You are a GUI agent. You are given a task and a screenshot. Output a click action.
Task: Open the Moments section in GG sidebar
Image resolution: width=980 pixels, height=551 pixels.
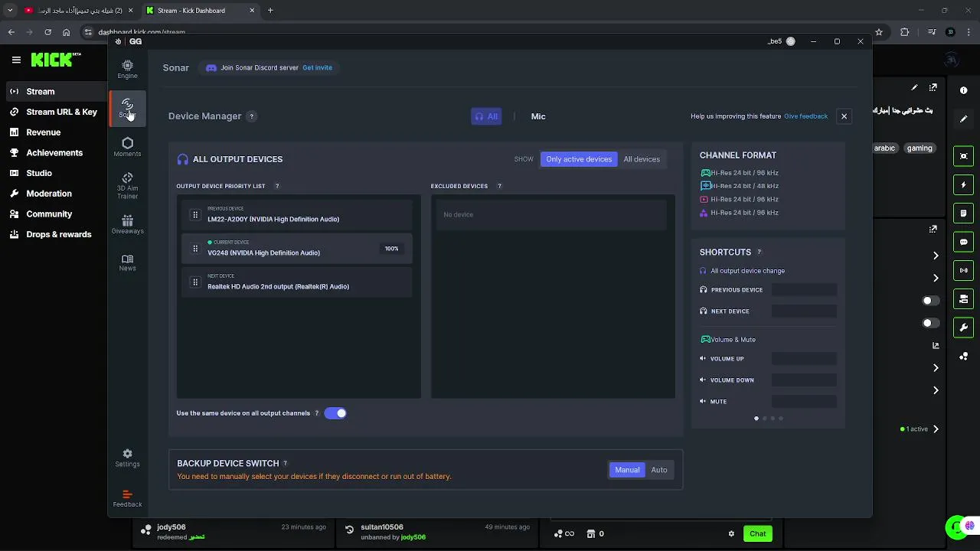(x=127, y=147)
